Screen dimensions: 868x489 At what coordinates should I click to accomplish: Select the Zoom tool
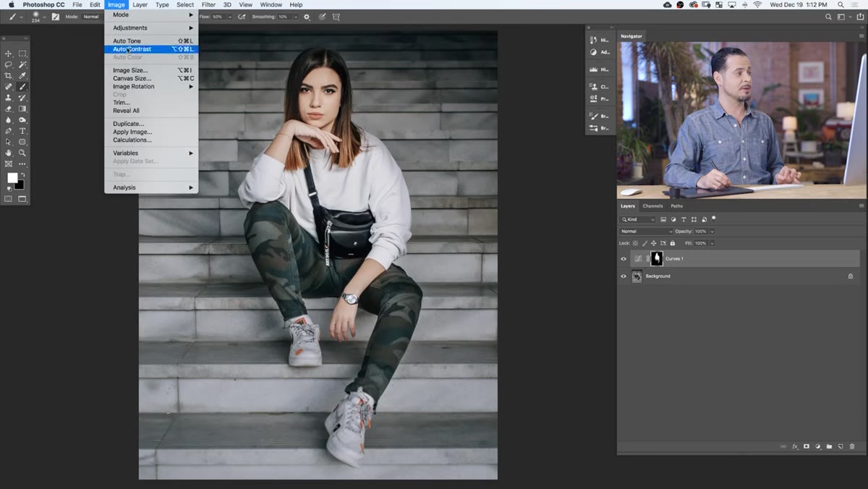[x=22, y=153]
